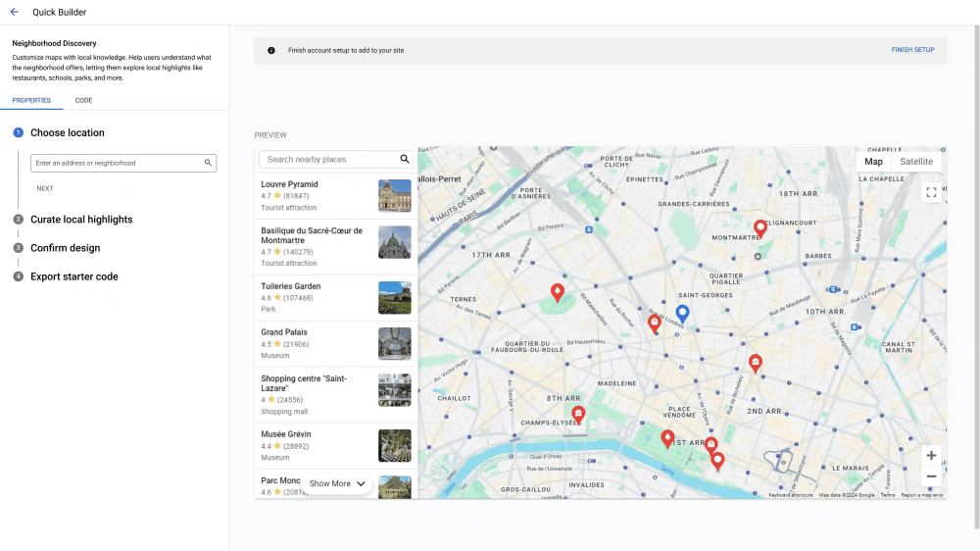Open the map Terms link
The image size is (980, 551).
pyautogui.click(x=888, y=495)
